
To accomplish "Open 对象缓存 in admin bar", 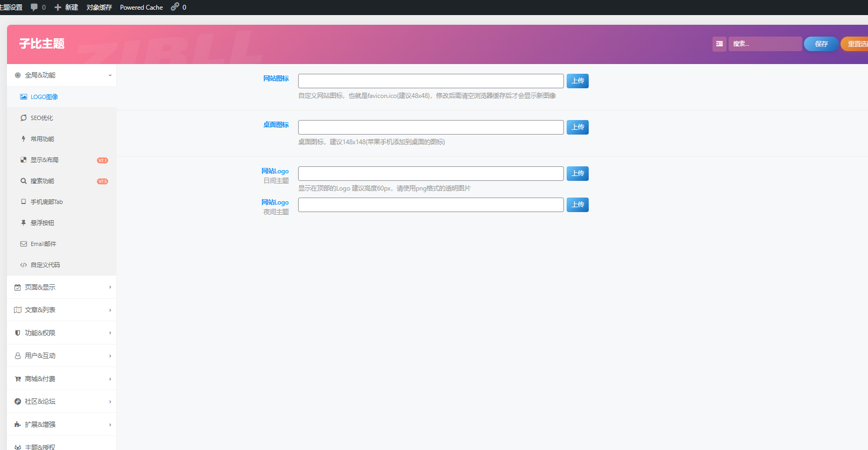I will [99, 8].
